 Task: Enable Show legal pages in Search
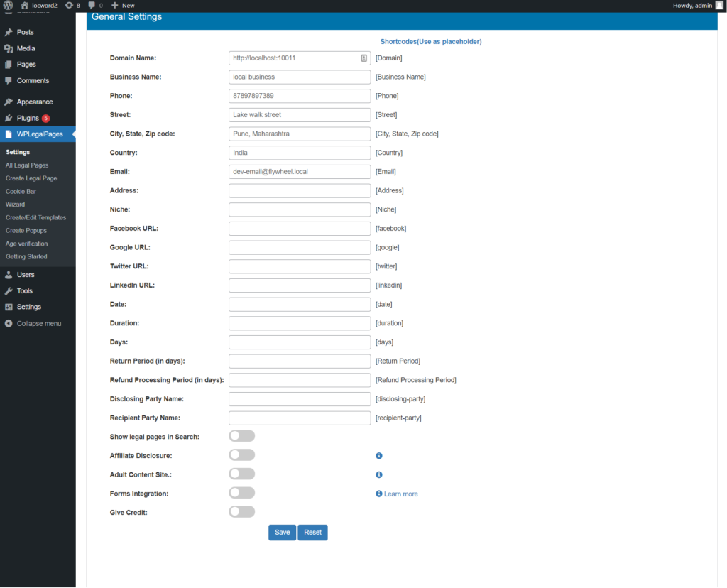(x=241, y=435)
